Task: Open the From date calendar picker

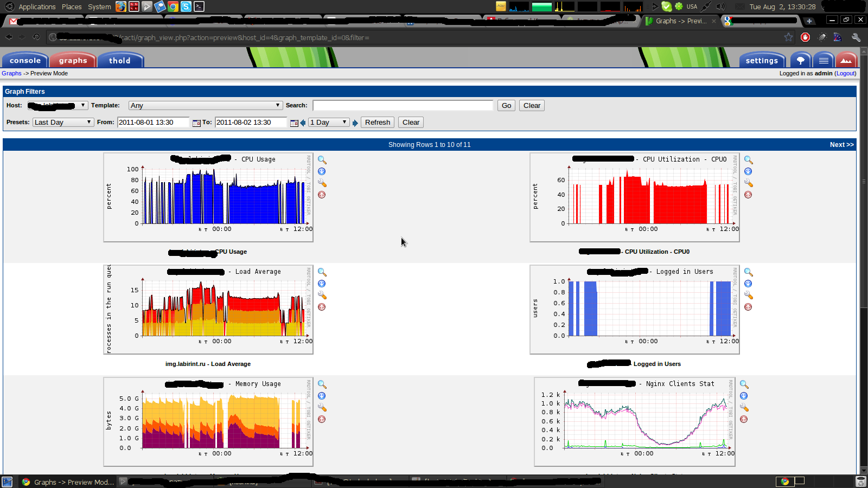Action: pos(196,123)
